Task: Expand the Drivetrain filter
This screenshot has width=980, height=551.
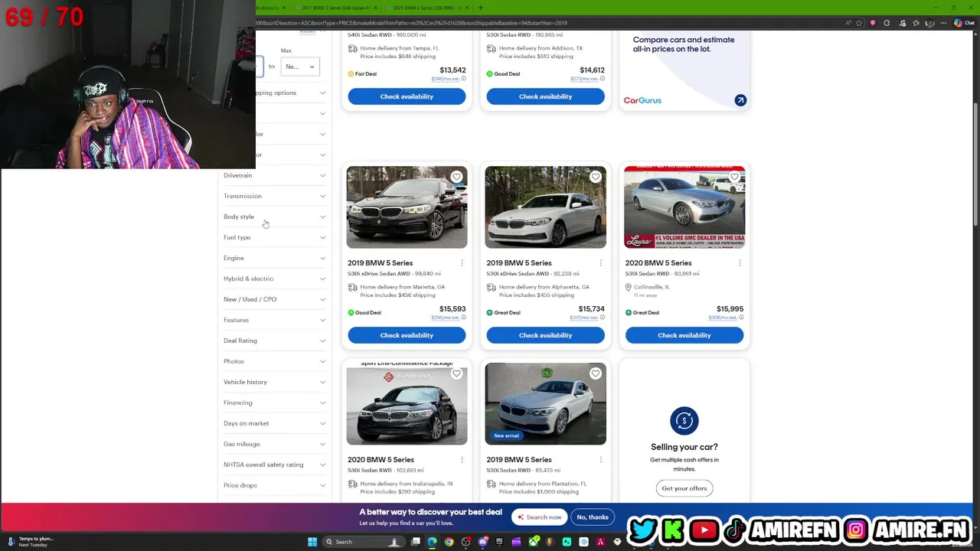Action: (274, 175)
